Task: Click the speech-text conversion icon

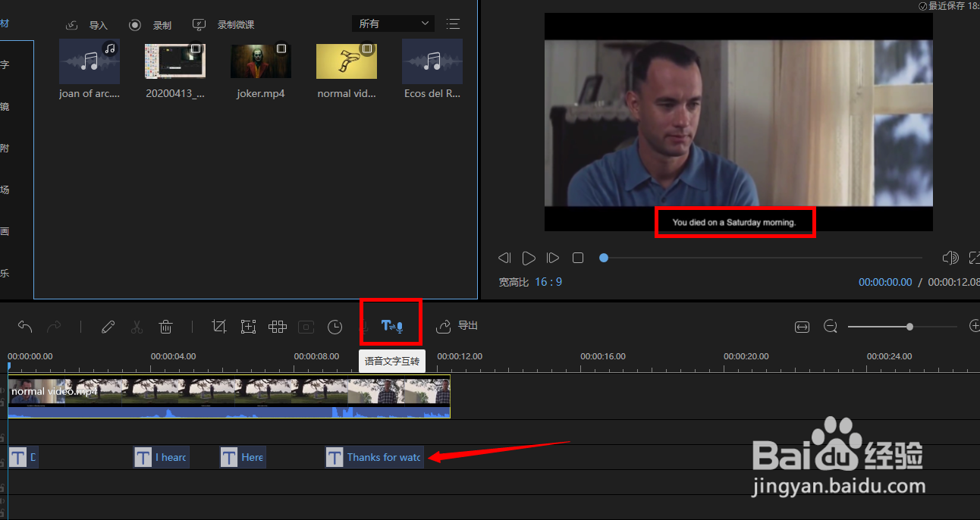Action: tap(391, 326)
